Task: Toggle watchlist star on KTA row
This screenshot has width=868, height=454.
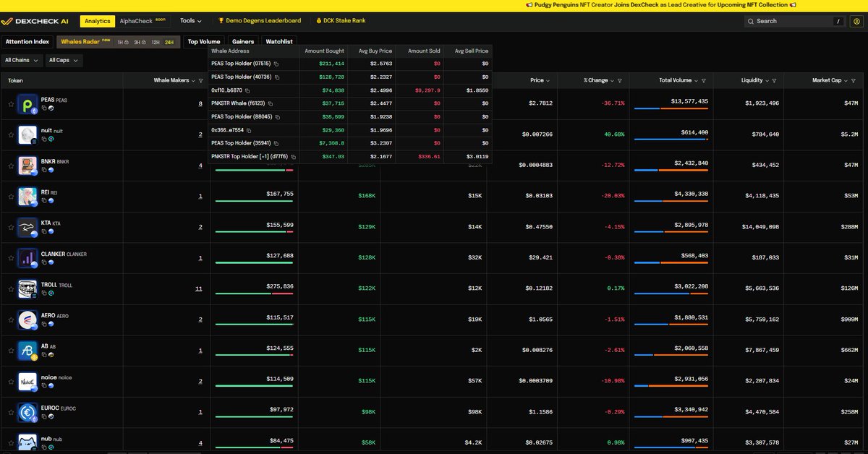Action: 11,227
